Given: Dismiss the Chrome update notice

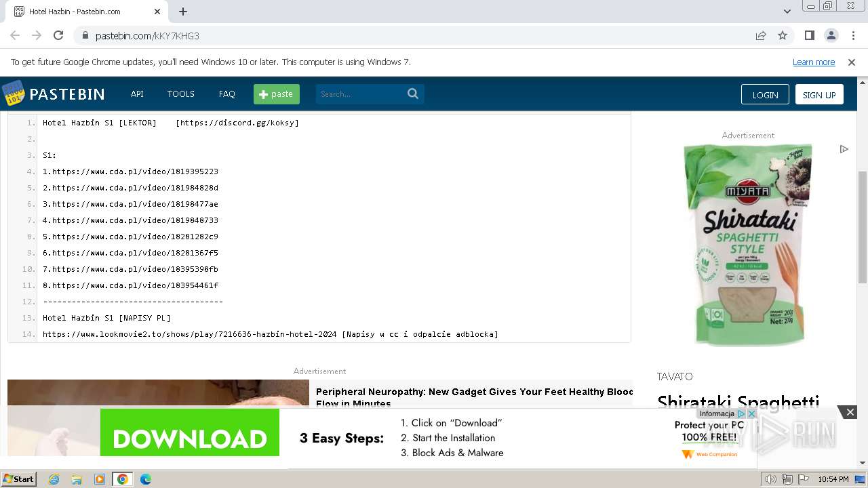Looking at the screenshot, I should (x=852, y=62).
